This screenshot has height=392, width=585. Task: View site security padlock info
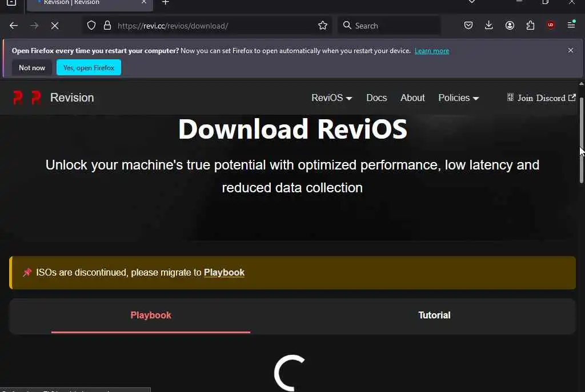(107, 25)
